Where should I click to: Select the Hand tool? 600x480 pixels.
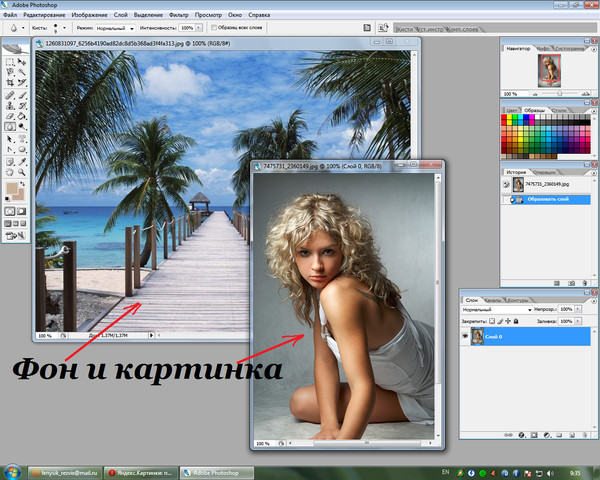click(9, 171)
